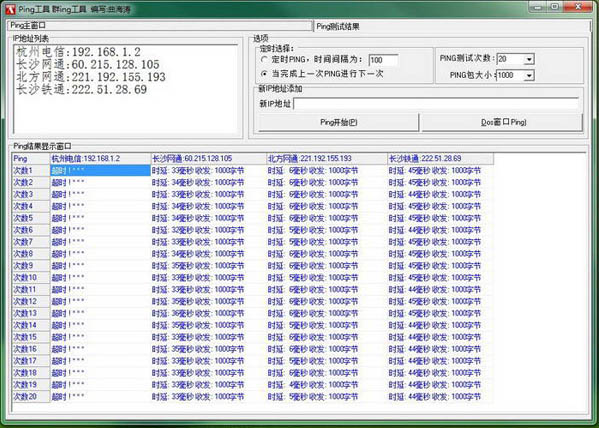Click row header 次数20 in results grid

click(31, 397)
